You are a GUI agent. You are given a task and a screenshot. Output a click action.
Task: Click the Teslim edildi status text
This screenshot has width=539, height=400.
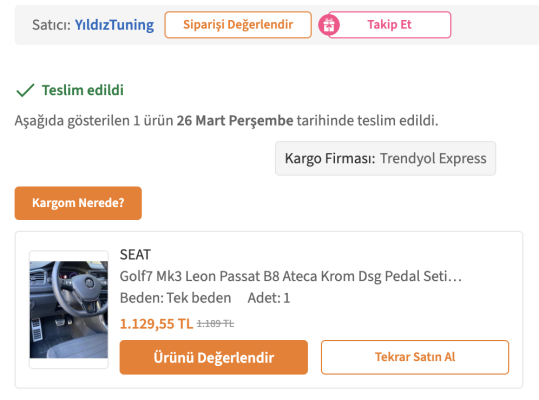[x=83, y=90]
